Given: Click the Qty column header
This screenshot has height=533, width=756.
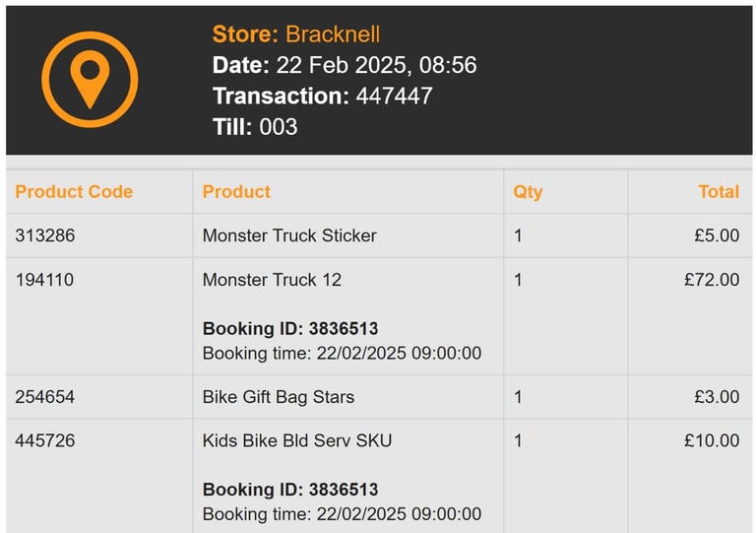Looking at the screenshot, I should 528,192.
